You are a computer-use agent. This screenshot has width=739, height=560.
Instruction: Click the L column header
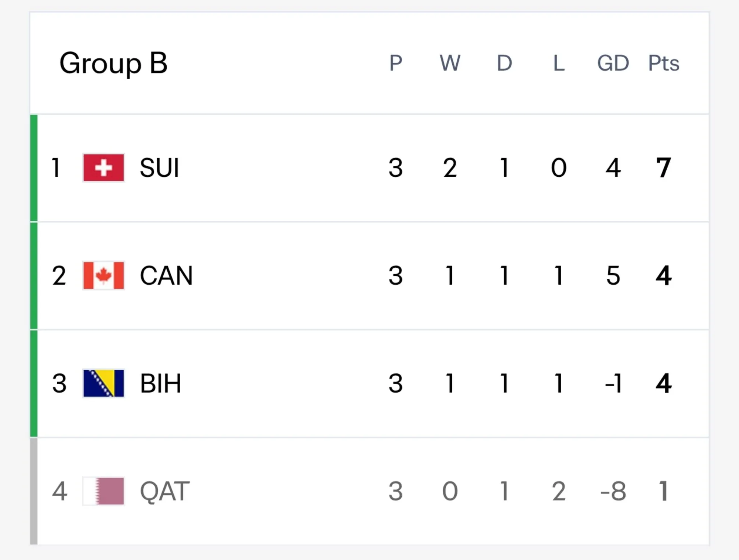559,63
